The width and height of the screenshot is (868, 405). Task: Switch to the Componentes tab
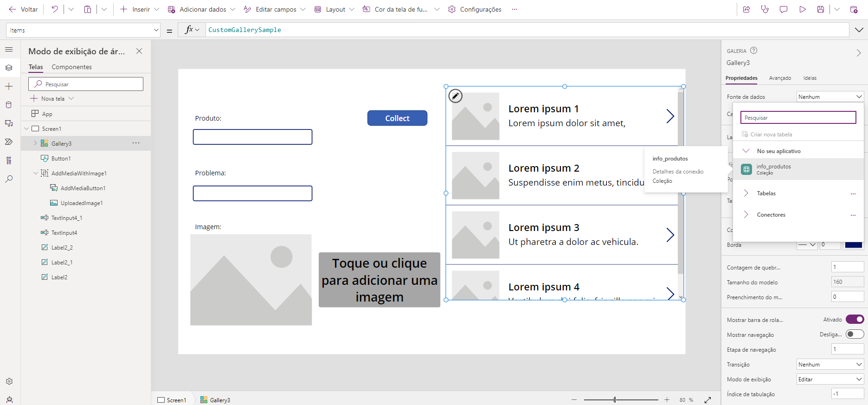[71, 67]
